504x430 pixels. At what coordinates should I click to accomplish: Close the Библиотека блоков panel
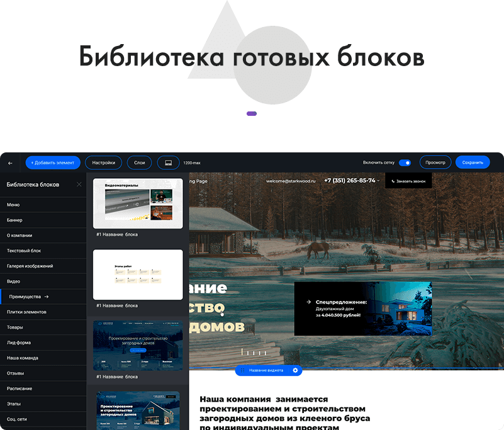pos(79,184)
